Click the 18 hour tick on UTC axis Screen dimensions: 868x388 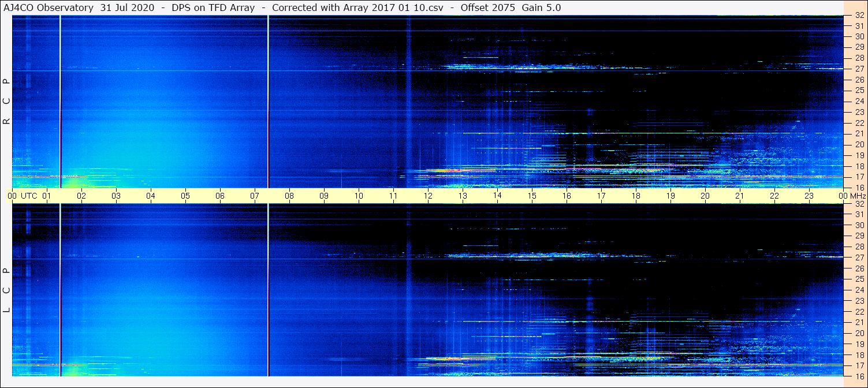[636, 196]
